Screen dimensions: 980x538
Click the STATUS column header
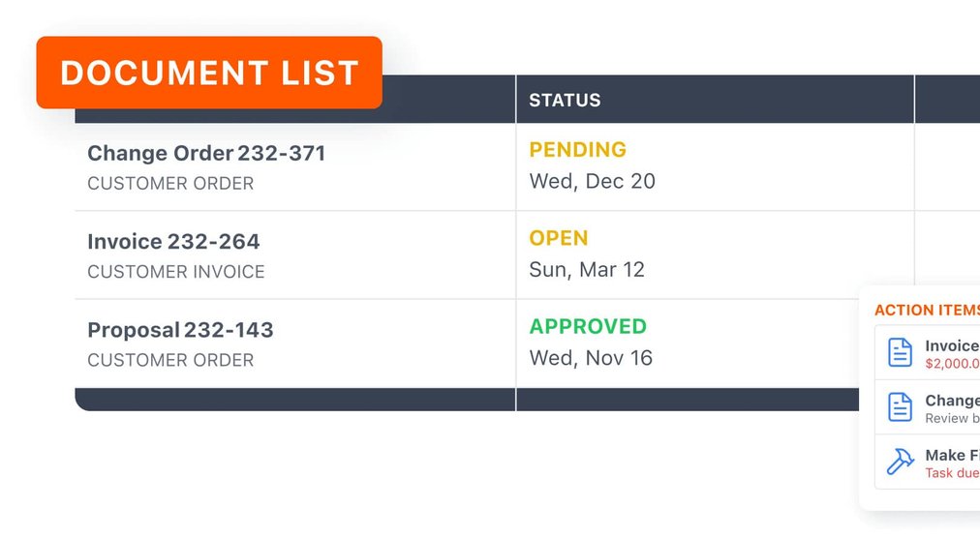[565, 100]
